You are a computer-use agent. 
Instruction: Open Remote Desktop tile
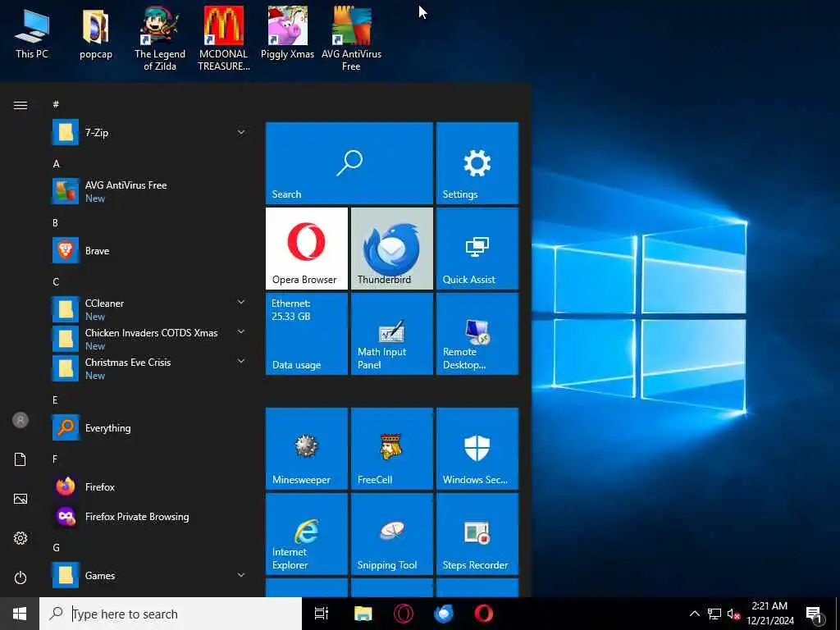(x=477, y=334)
